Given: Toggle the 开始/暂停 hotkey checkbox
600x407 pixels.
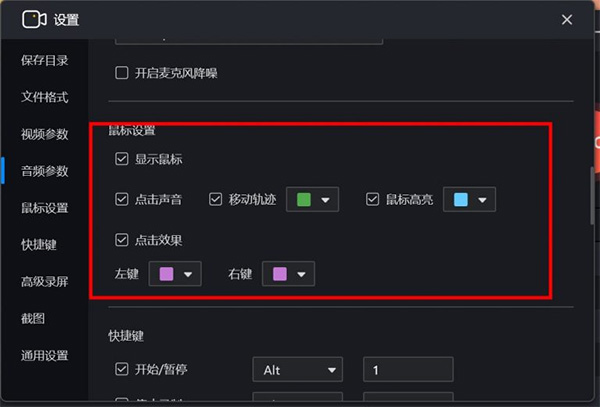Looking at the screenshot, I should click(122, 370).
